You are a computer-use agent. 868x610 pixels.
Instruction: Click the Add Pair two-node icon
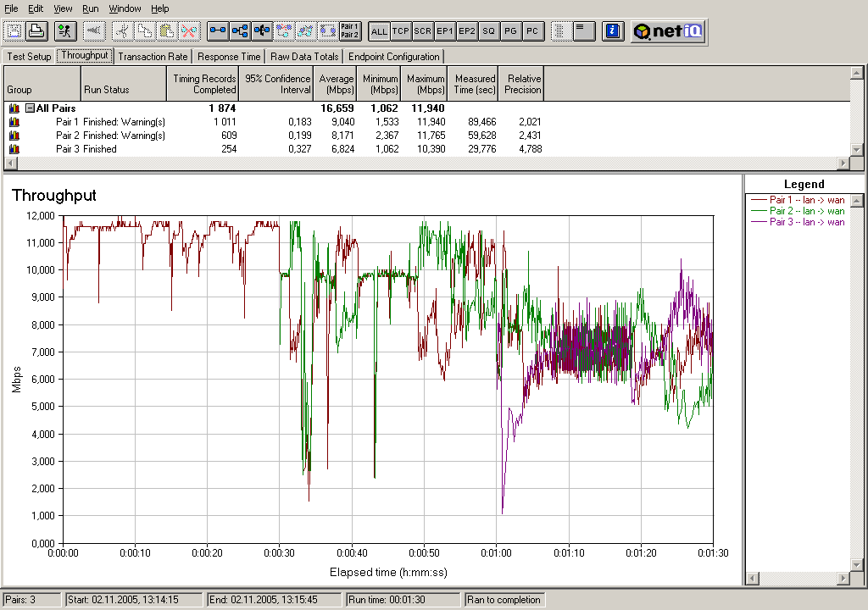(218, 31)
